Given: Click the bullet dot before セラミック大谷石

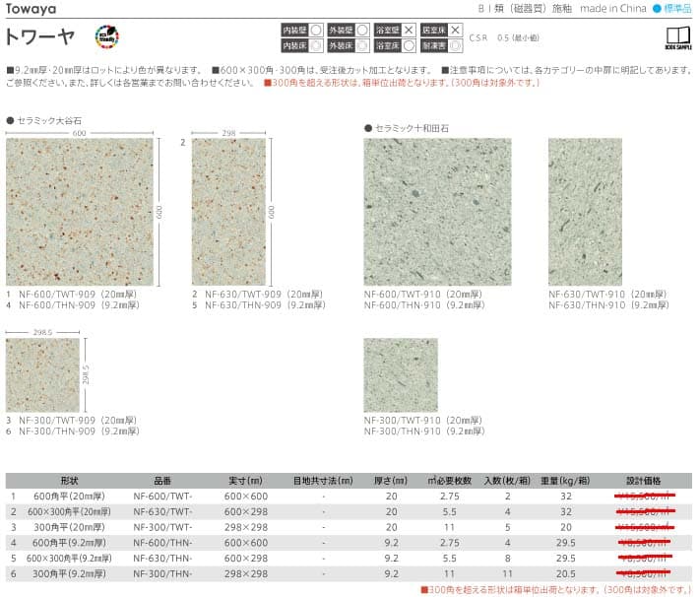Looking at the screenshot, I should click(10, 120).
